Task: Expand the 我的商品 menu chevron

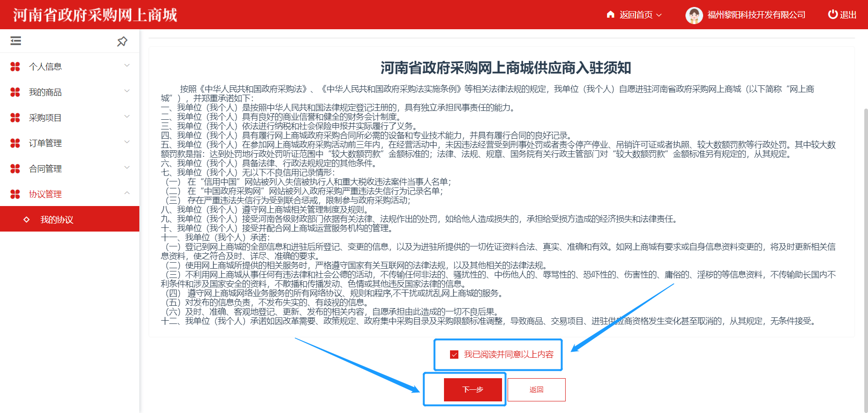Action: tap(127, 91)
